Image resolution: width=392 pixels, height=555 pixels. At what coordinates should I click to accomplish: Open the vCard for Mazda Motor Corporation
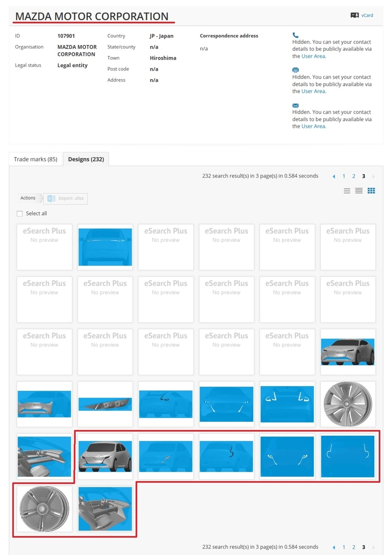click(362, 15)
